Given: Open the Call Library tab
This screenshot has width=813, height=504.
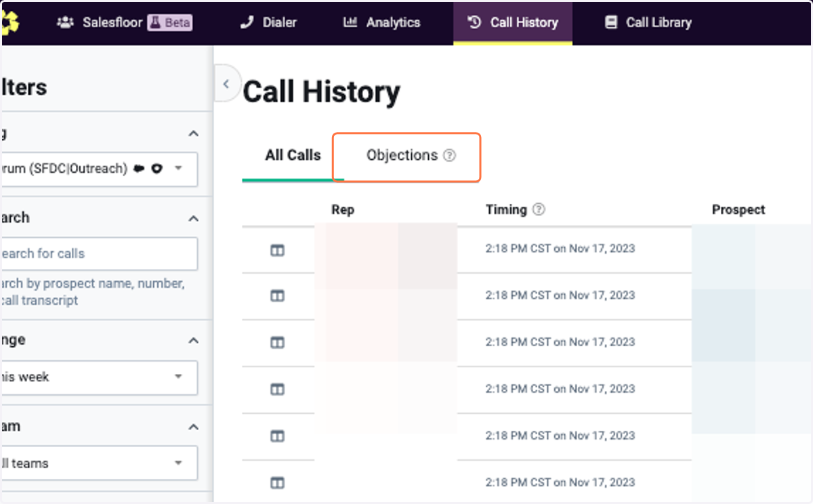Looking at the screenshot, I should (648, 22).
